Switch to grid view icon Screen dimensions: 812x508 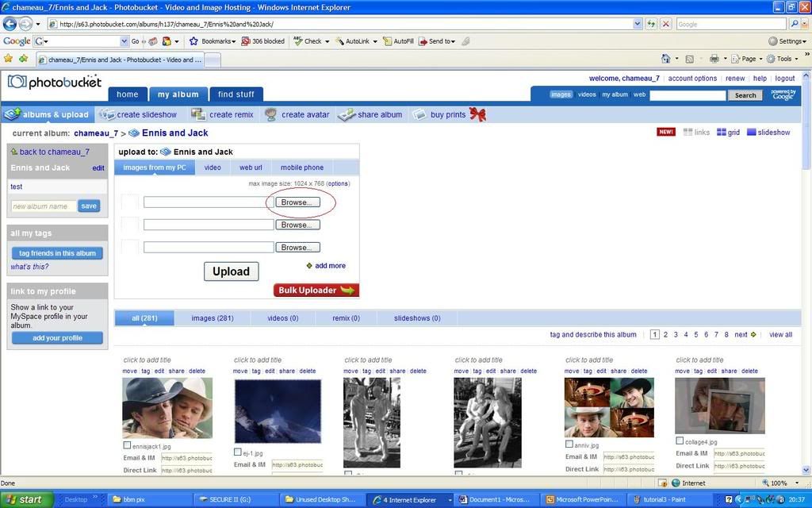[x=722, y=133]
